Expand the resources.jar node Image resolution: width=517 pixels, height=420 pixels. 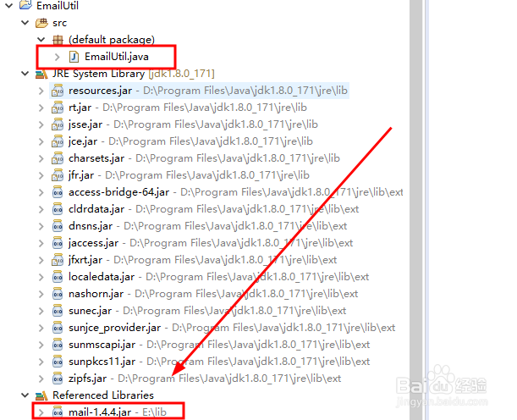[41, 91]
